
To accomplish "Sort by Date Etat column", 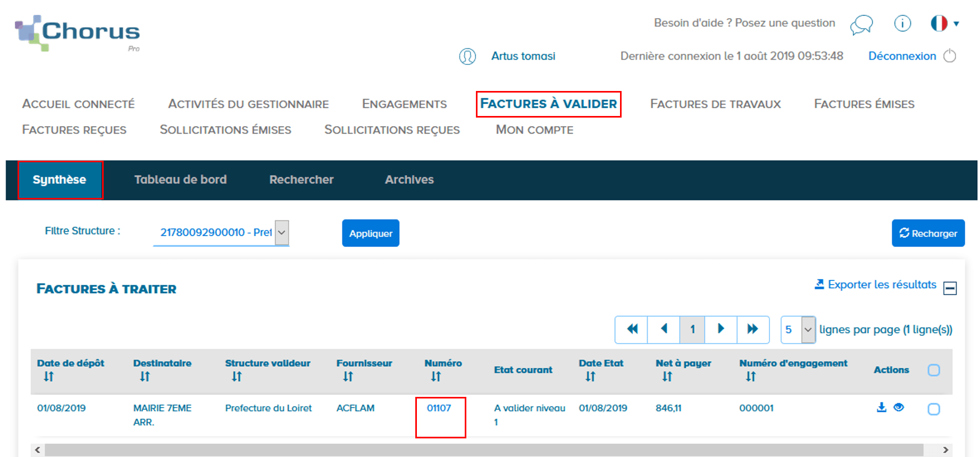I will 591,377.
